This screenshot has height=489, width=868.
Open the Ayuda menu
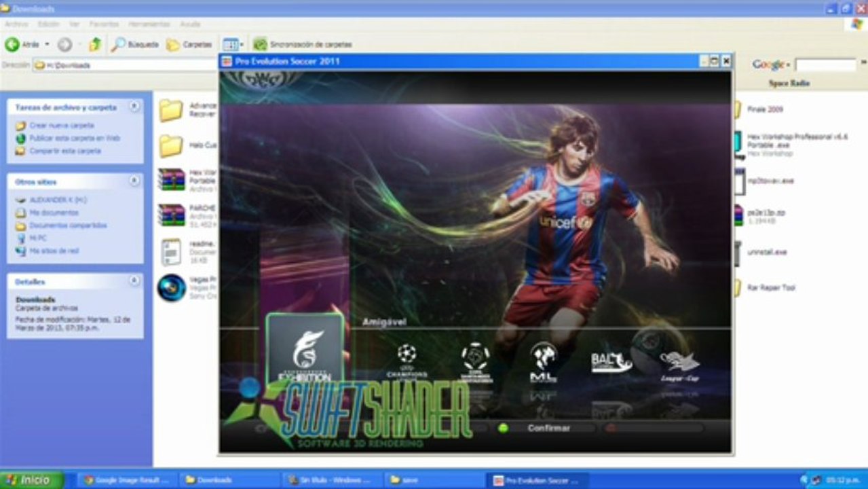190,24
